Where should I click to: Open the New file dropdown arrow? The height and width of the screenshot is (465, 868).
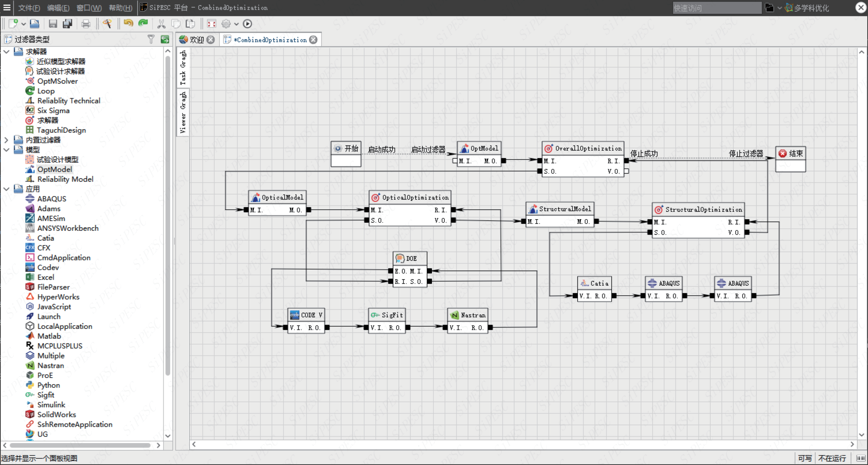tap(23, 24)
